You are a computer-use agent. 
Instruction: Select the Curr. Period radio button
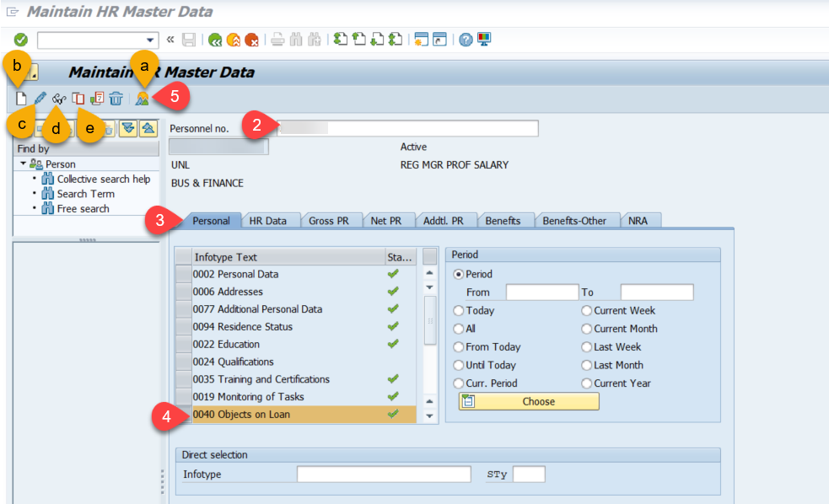coord(459,383)
